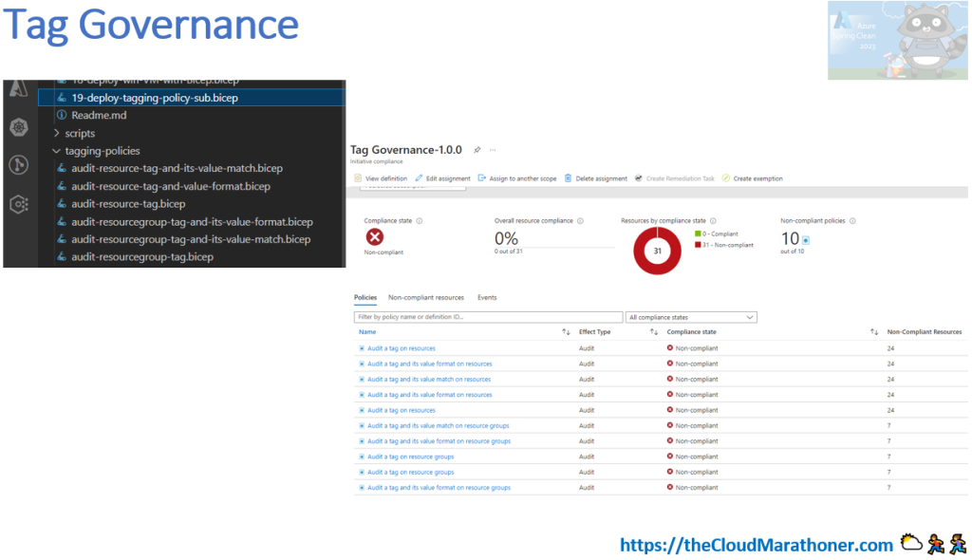Viewport: 972px width, 560px height.
Task: Open the All compliance states dropdown
Action: coord(691,317)
